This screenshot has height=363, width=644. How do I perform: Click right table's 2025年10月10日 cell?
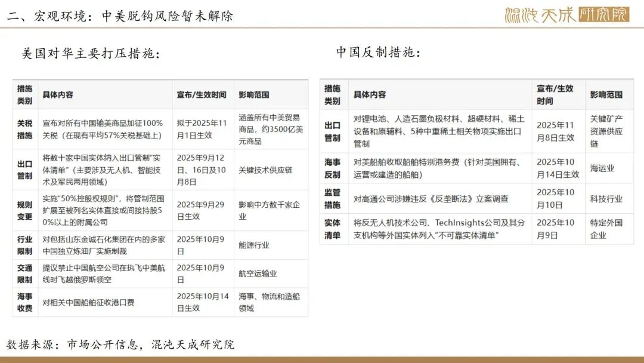point(559,199)
